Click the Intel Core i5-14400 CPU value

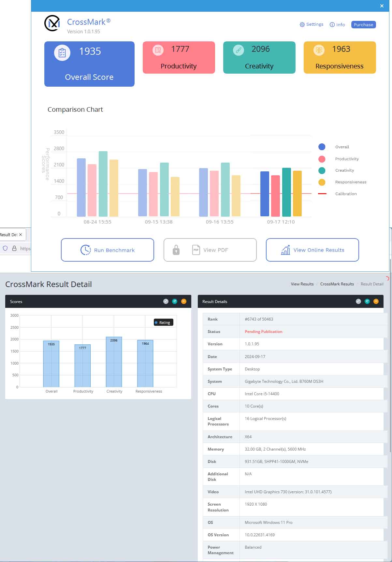tap(262, 394)
